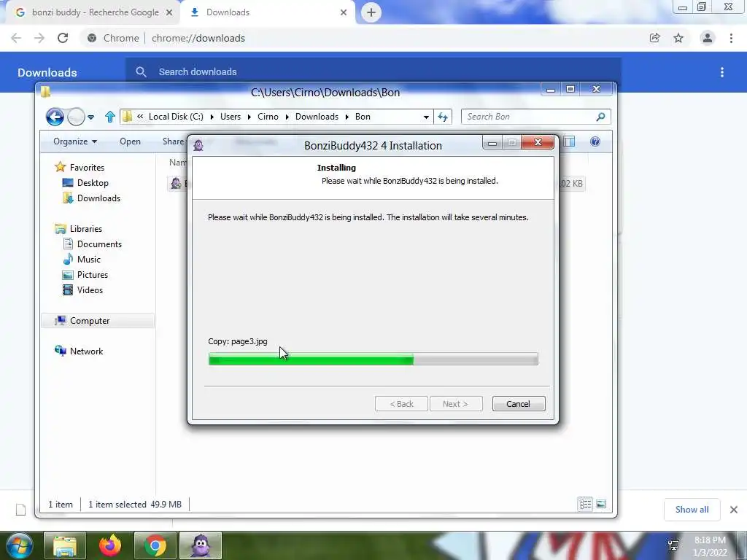Open Firefox from the taskbar
The image size is (747, 560).
coord(110,545)
